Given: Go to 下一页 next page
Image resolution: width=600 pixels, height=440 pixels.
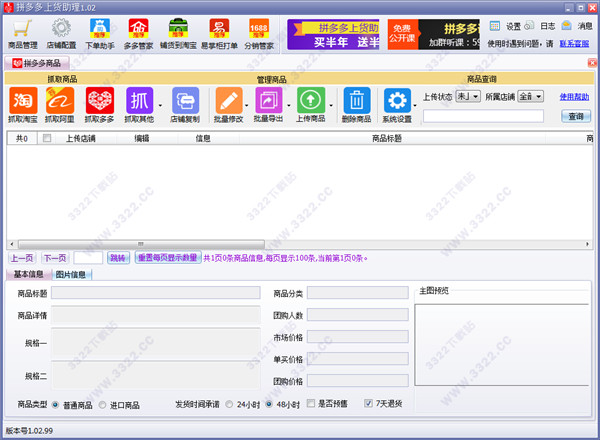Looking at the screenshot, I should tap(55, 258).
